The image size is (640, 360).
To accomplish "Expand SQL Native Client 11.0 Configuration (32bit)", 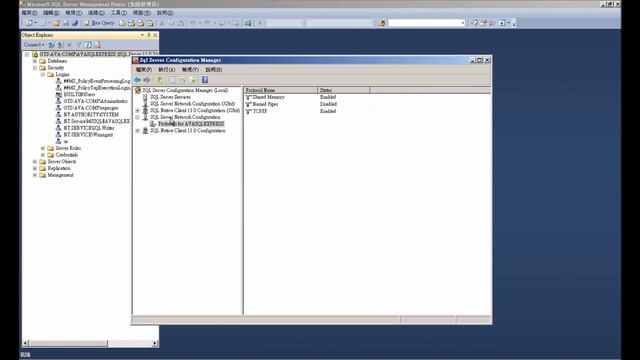I will point(138,111).
